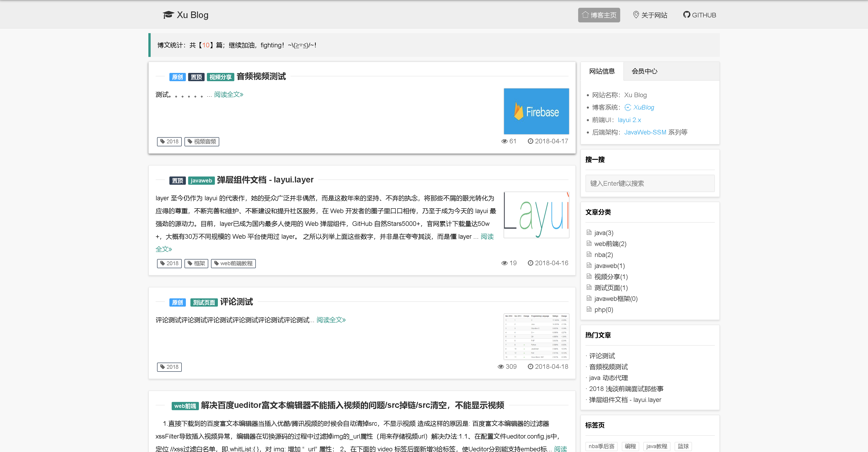Click the location pin icon beside 关于网站
Viewport: 868px width, 452px height.
[x=636, y=15]
